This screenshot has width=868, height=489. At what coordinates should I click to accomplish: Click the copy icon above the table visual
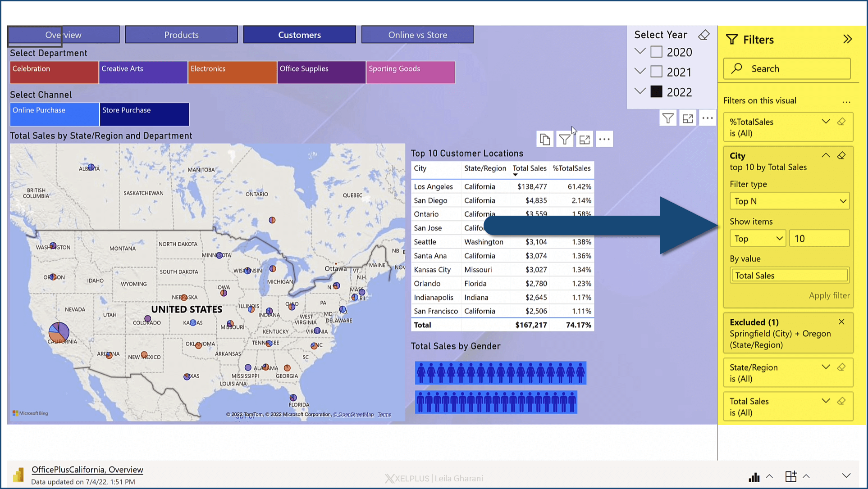point(545,140)
